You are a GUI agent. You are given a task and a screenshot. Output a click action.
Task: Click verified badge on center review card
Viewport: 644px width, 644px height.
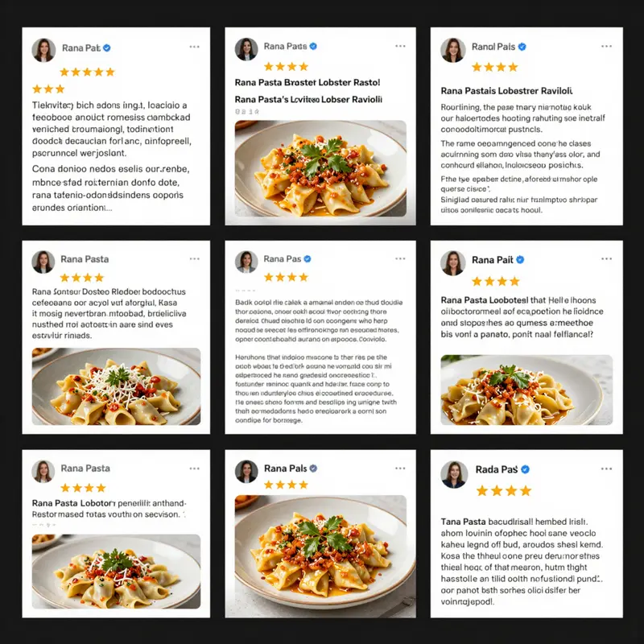click(308, 258)
